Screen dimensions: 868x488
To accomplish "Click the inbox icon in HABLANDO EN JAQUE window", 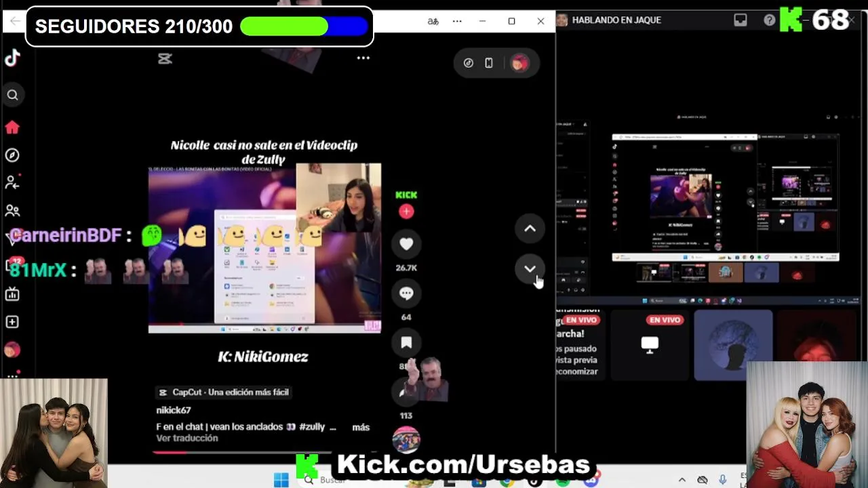I will (x=740, y=20).
